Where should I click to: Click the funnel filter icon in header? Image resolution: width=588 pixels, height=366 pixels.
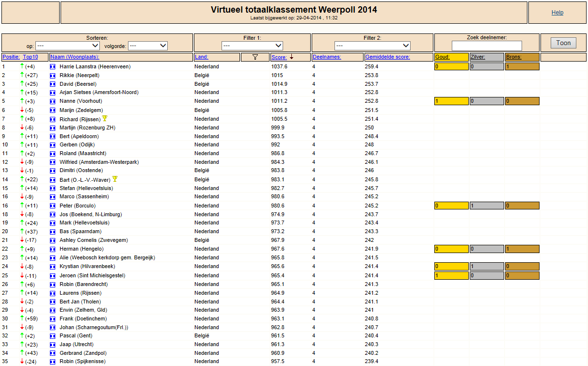(x=255, y=57)
